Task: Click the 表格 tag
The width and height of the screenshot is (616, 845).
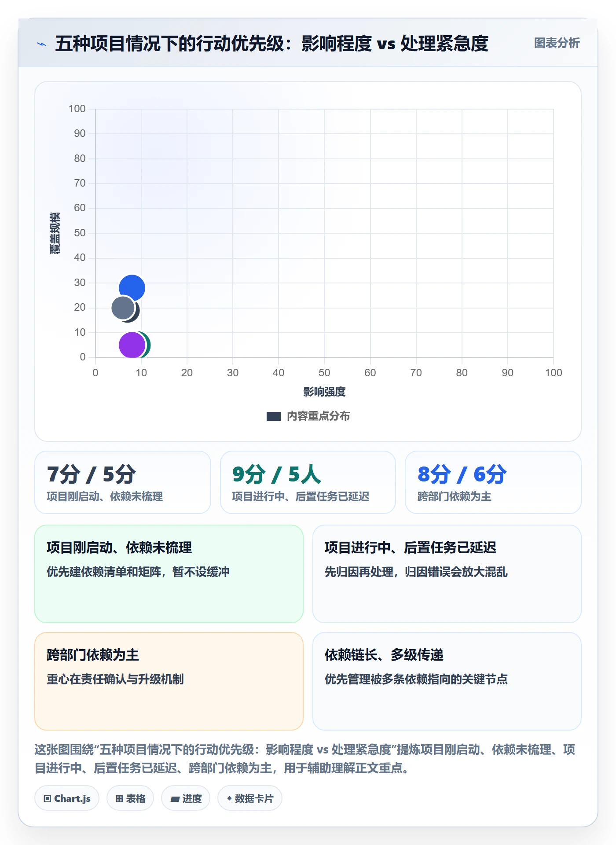Action: [x=130, y=798]
